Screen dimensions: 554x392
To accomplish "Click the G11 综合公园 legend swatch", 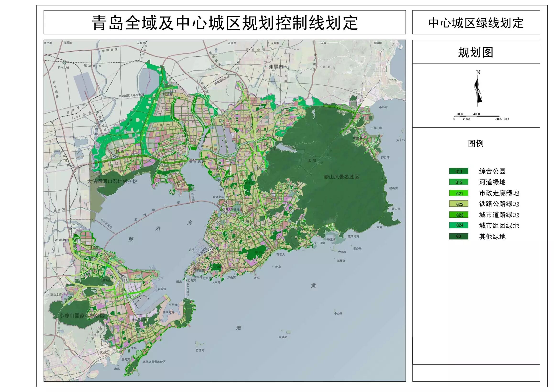I will [x=458, y=171].
